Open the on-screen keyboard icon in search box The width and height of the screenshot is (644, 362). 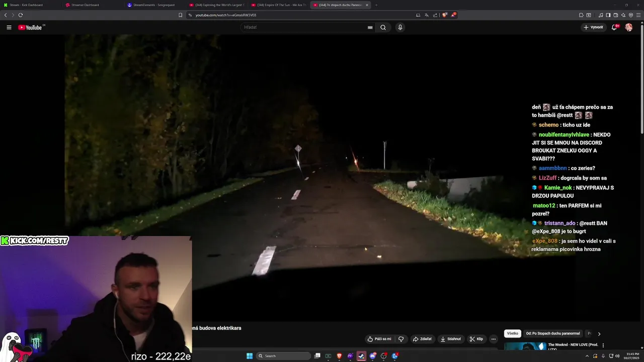pyautogui.click(x=370, y=27)
